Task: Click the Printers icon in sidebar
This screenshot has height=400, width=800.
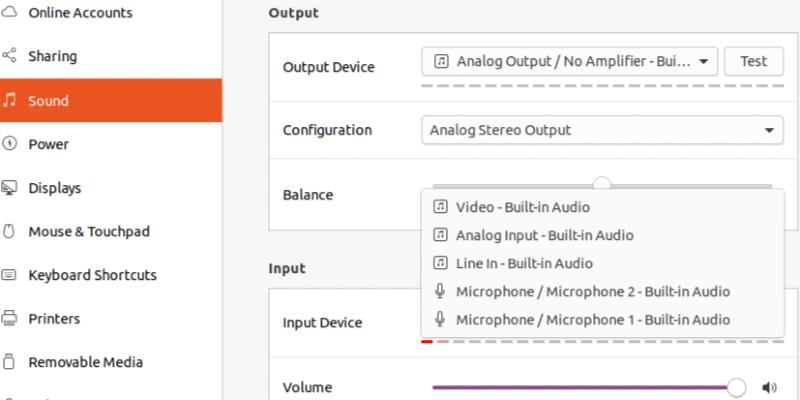Action: pos(9,318)
